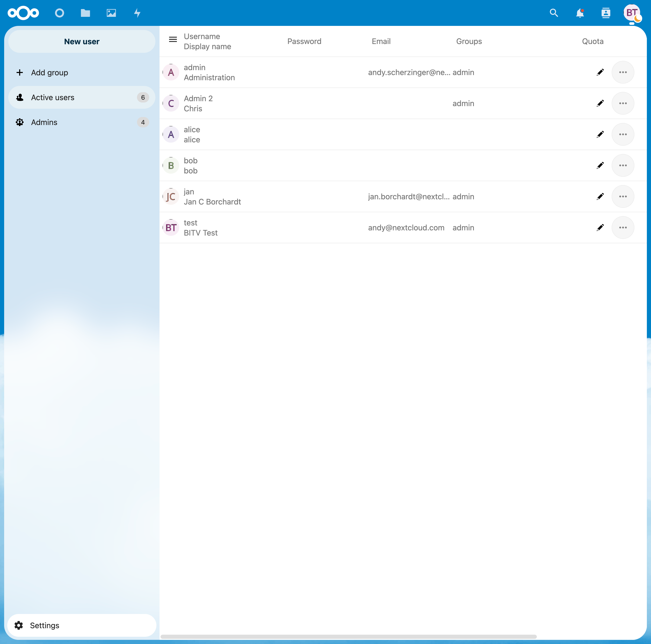Open the notifications bell

click(580, 13)
